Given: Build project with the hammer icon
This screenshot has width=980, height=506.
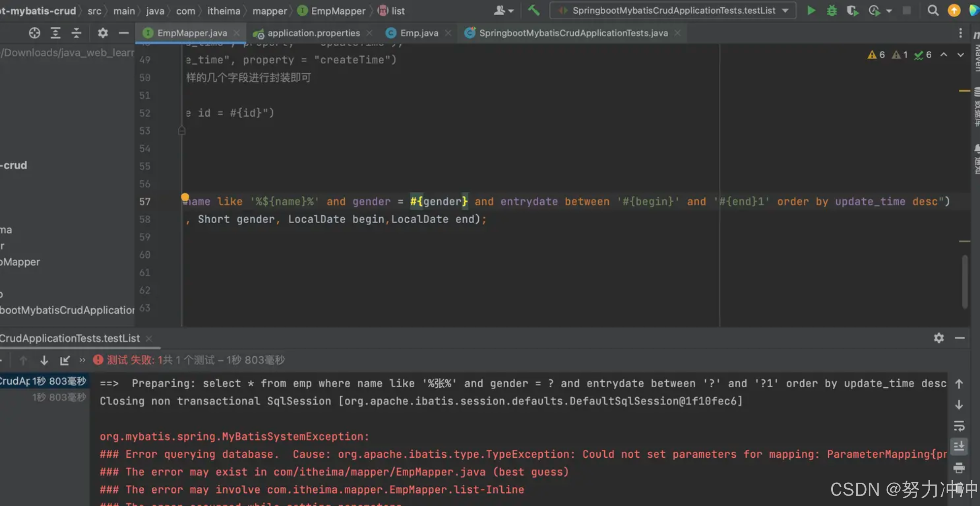Looking at the screenshot, I should click(x=533, y=10).
